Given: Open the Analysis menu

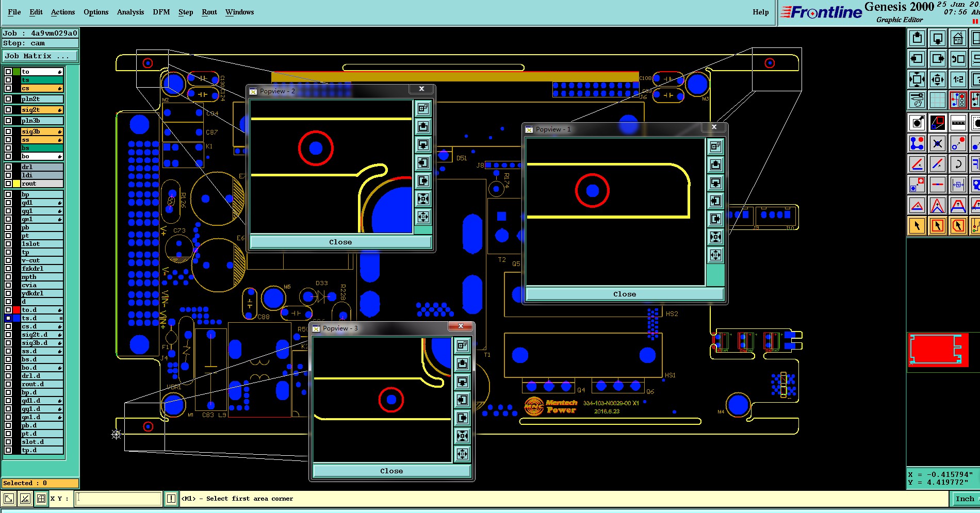Looking at the screenshot, I should [x=130, y=12].
